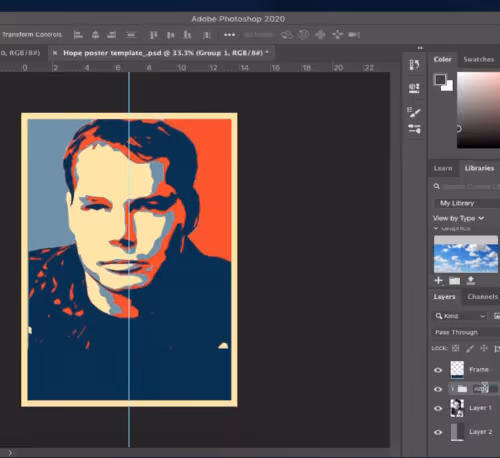Open the History panel icon

(x=414, y=65)
